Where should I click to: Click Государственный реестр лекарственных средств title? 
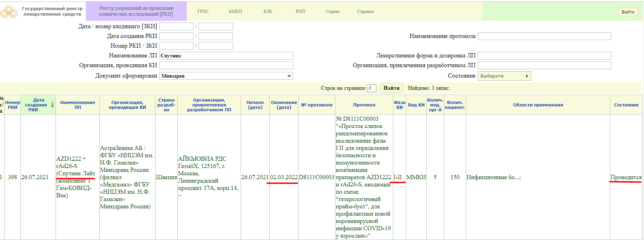tap(52, 11)
